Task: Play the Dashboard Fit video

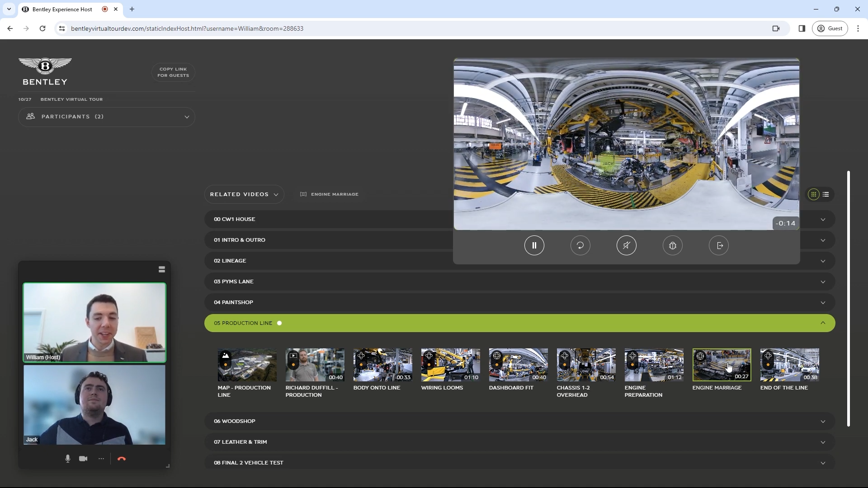Action: (x=518, y=365)
